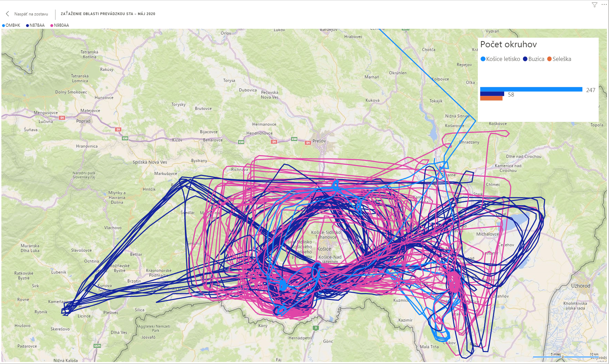Open the filter funnel icon
The width and height of the screenshot is (609, 364).
(595, 5)
